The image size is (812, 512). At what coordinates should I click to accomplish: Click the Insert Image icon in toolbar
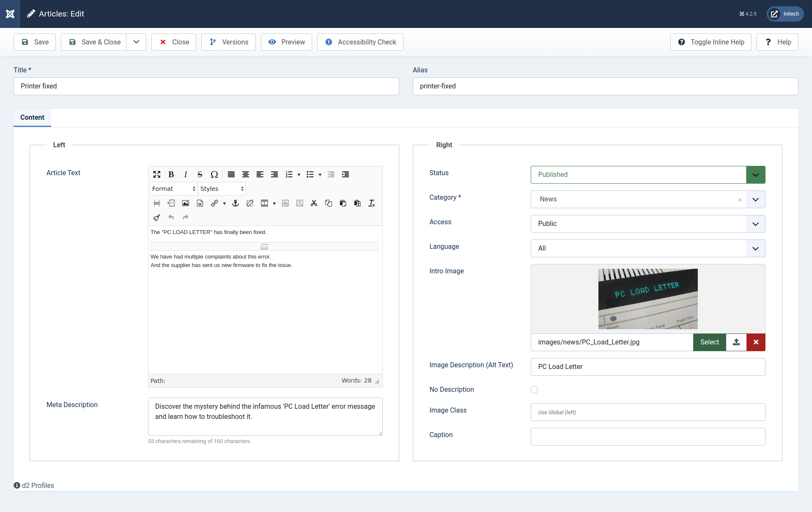click(x=185, y=203)
